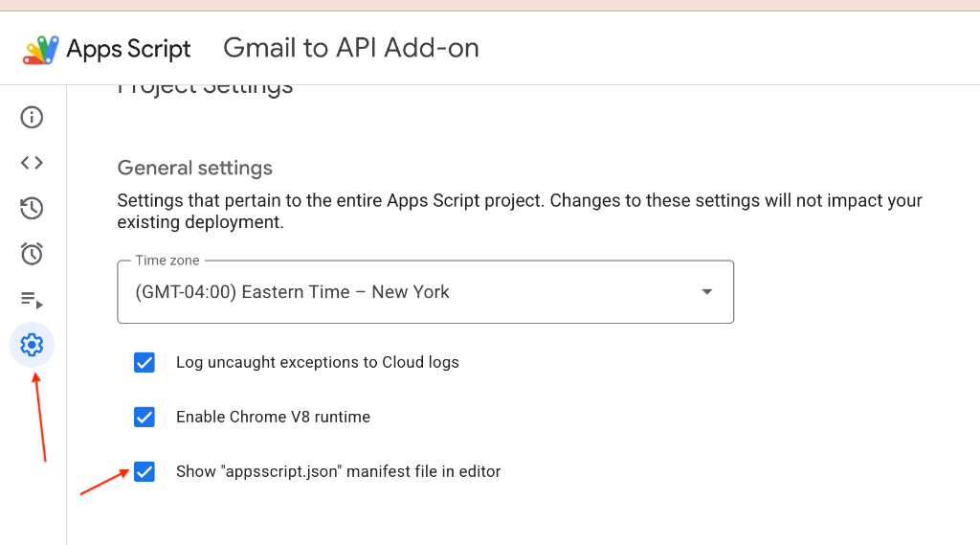Click the General settings heading
The width and height of the screenshot is (980, 545).
pos(195,168)
